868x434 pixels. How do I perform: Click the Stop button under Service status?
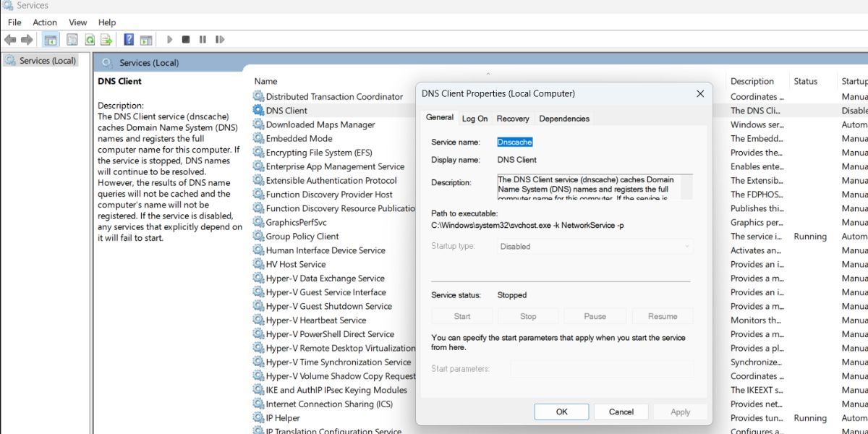coord(528,316)
